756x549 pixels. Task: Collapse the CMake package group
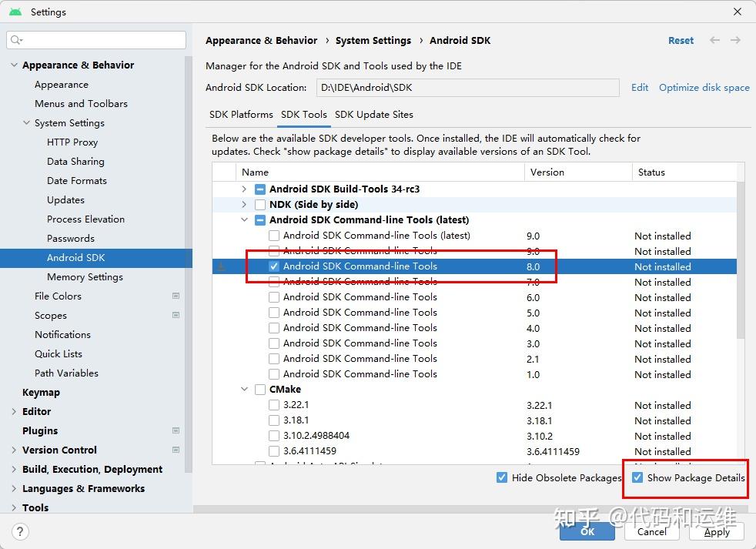[x=244, y=390]
